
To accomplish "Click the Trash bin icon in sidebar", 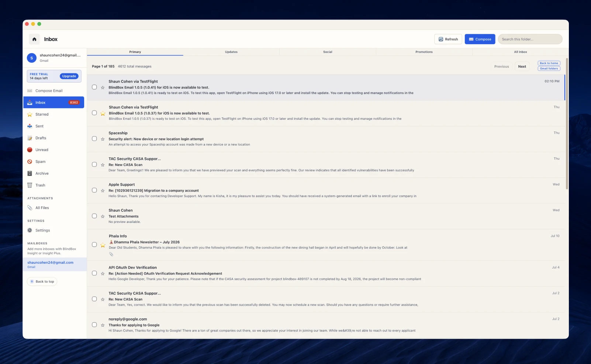I will (x=30, y=185).
